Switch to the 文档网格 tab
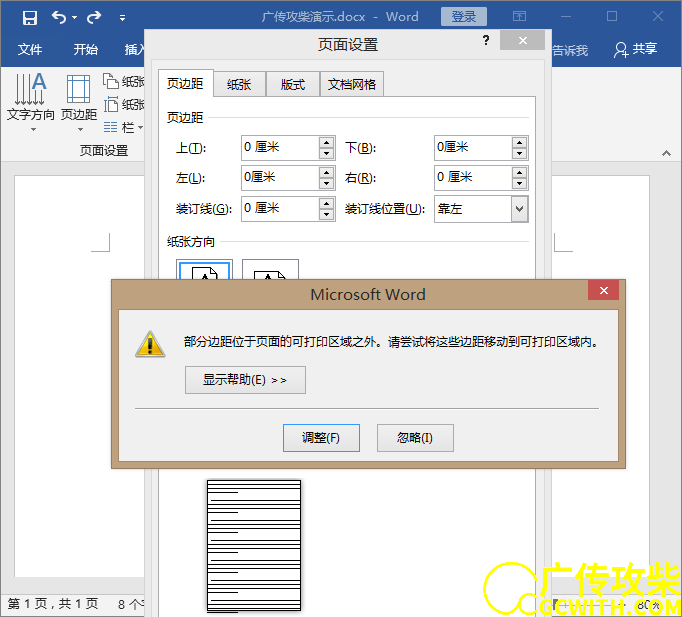 (351, 84)
